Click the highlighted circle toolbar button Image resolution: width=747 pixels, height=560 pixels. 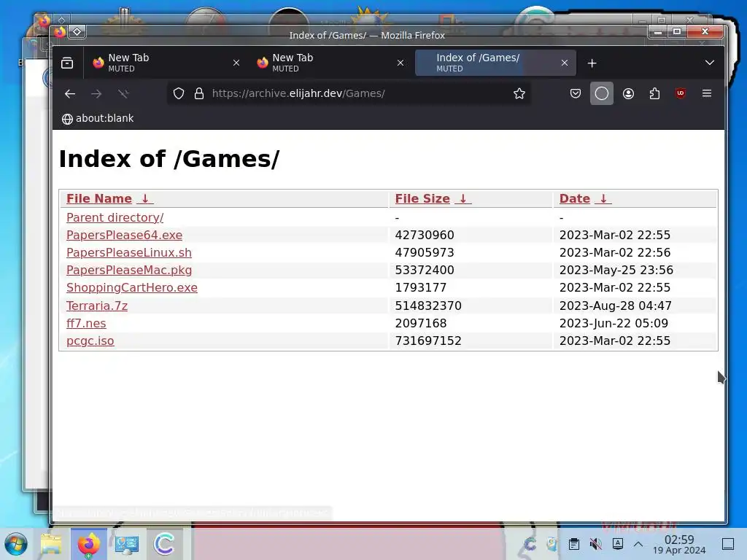(x=602, y=93)
